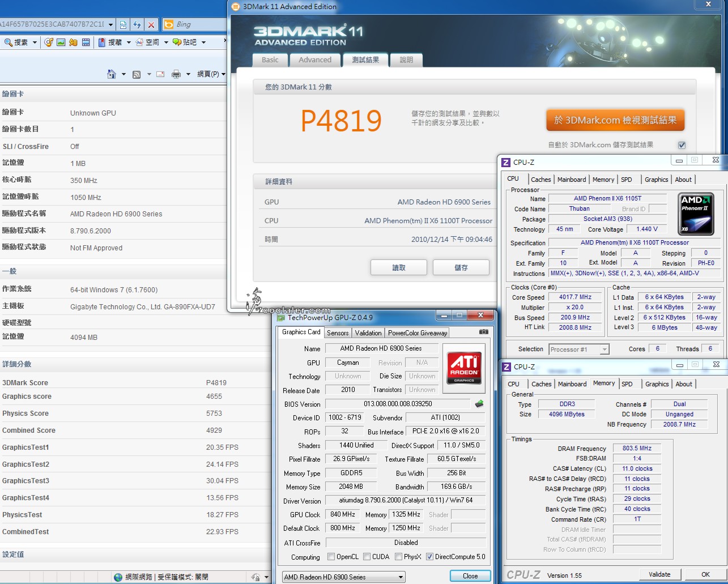Click the CPU-Z Validate button
Viewport: 728px width, 584px height.
(659, 574)
